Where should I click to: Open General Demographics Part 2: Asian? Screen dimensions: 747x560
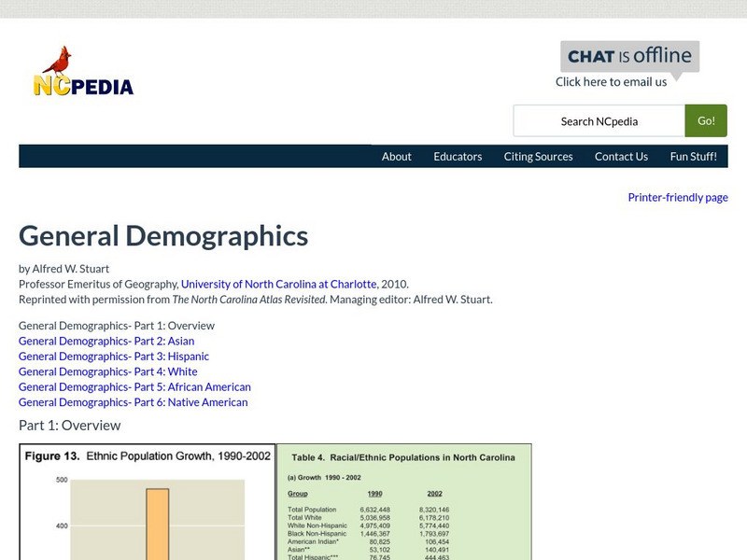point(103,341)
